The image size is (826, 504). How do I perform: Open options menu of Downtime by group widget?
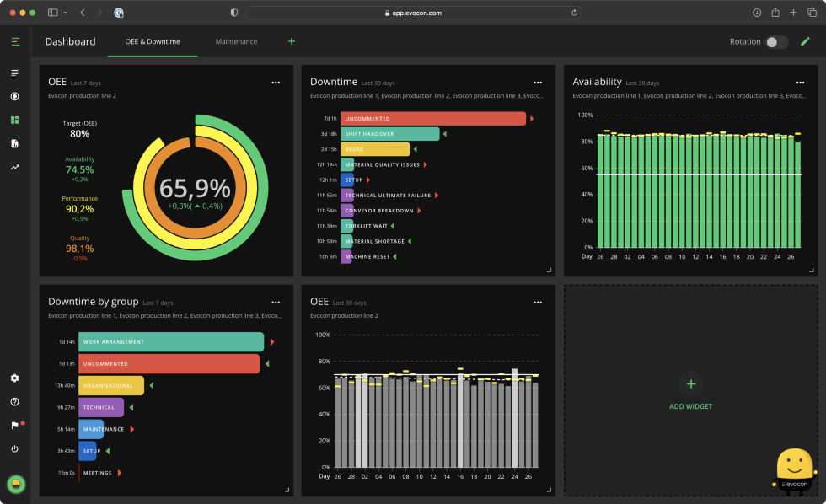[276, 302]
